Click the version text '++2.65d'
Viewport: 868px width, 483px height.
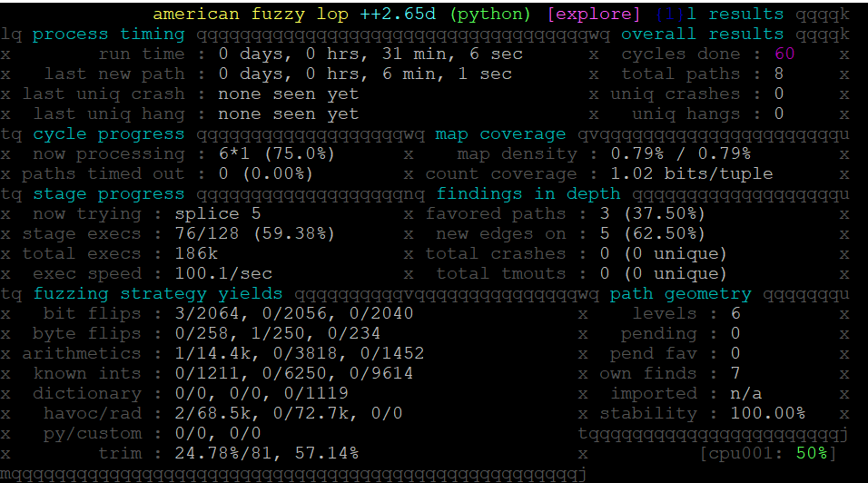click(398, 14)
